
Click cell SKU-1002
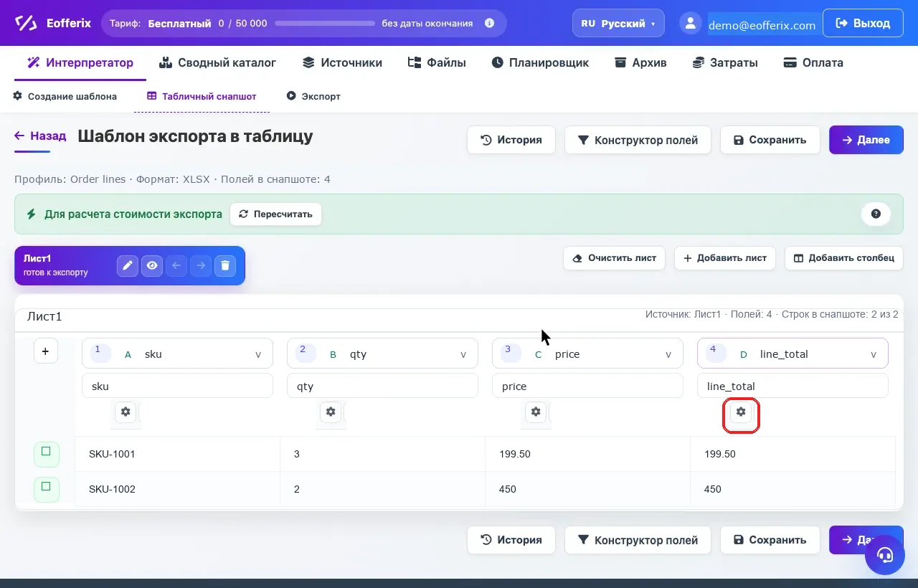click(177, 489)
